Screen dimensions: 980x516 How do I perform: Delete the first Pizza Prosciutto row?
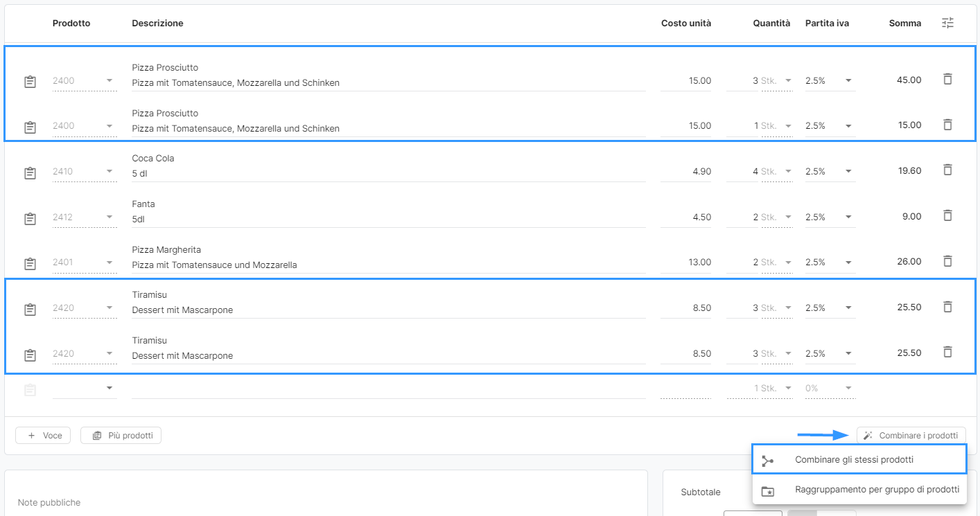pos(947,79)
